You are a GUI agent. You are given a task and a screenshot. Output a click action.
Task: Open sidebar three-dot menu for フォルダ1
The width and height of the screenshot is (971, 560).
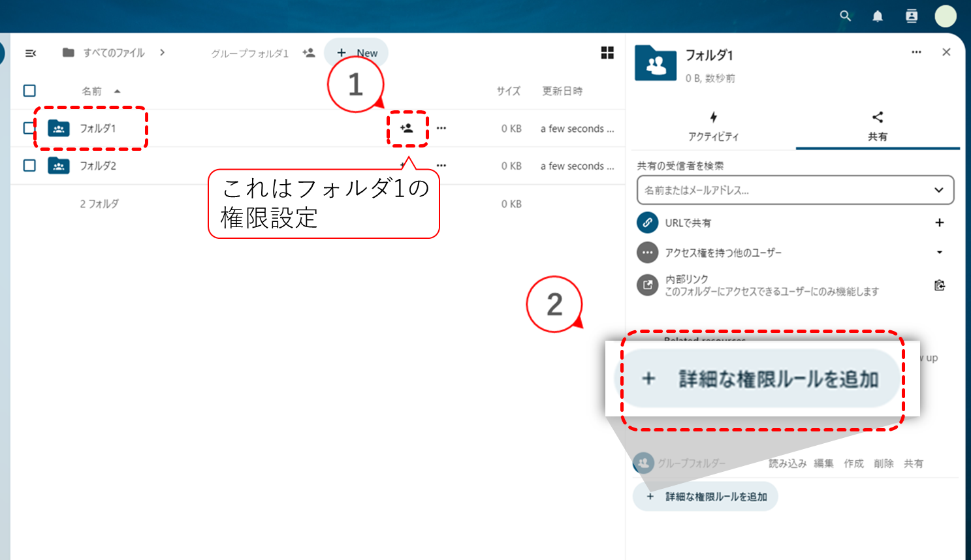tap(916, 52)
